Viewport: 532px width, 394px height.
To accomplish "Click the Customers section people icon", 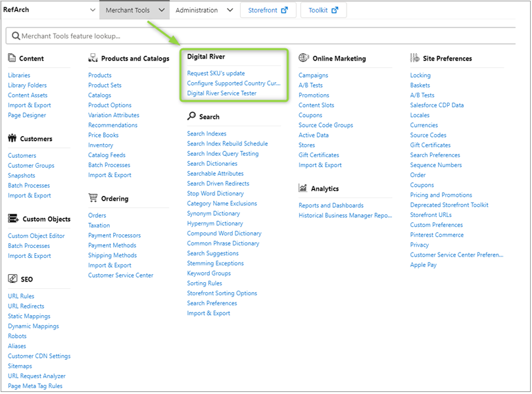I will point(12,139).
